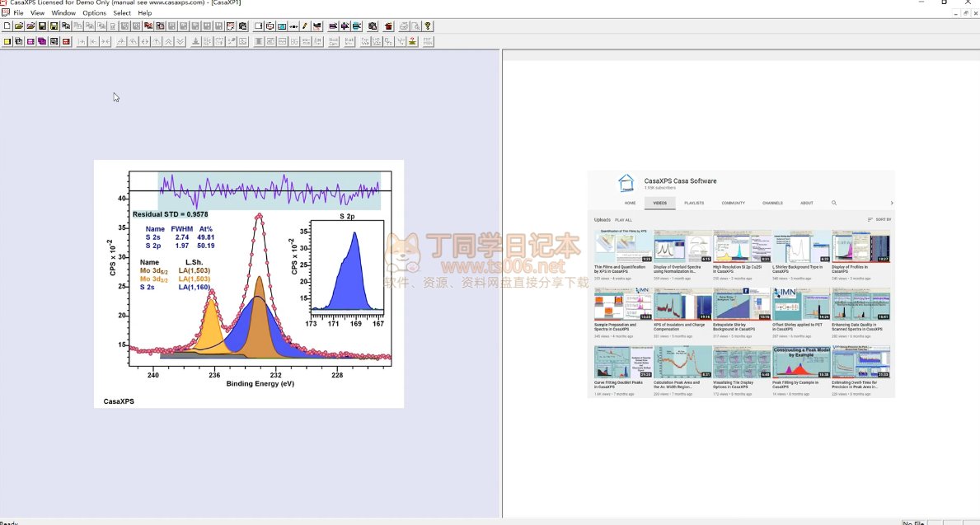
Task: Open the View menu
Action: (37, 12)
